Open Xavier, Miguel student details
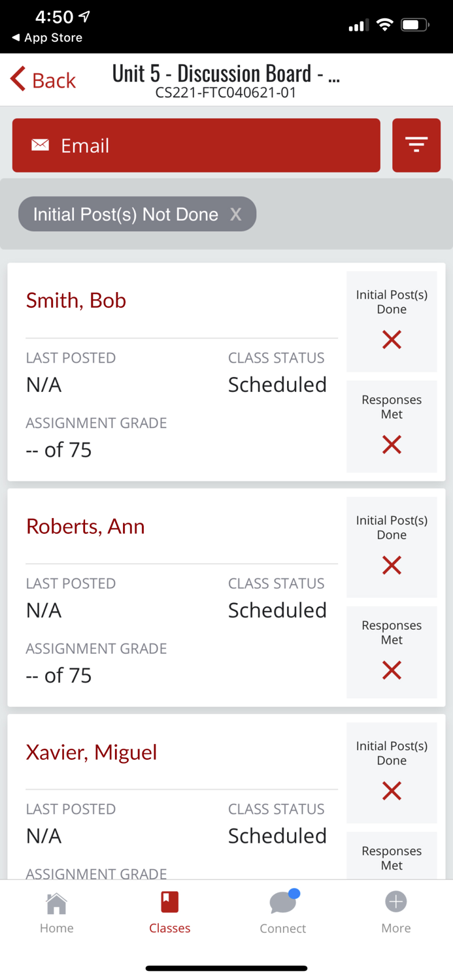 point(92,752)
